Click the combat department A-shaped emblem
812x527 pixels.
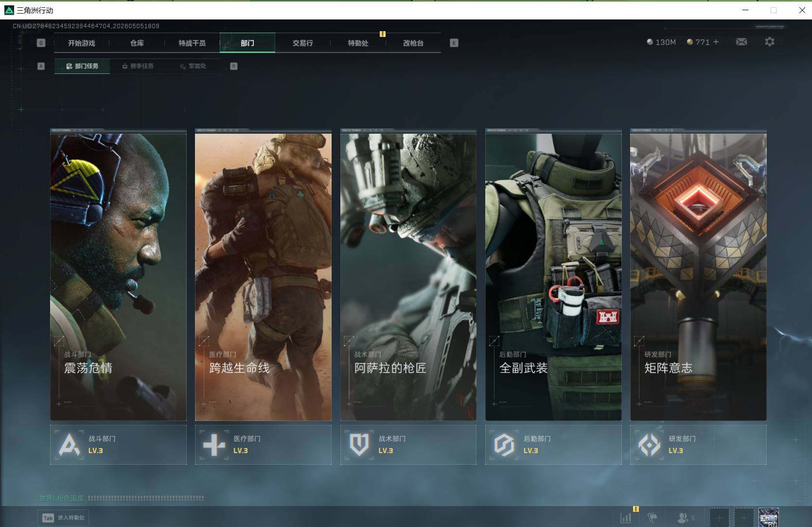click(x=69, y=445)
